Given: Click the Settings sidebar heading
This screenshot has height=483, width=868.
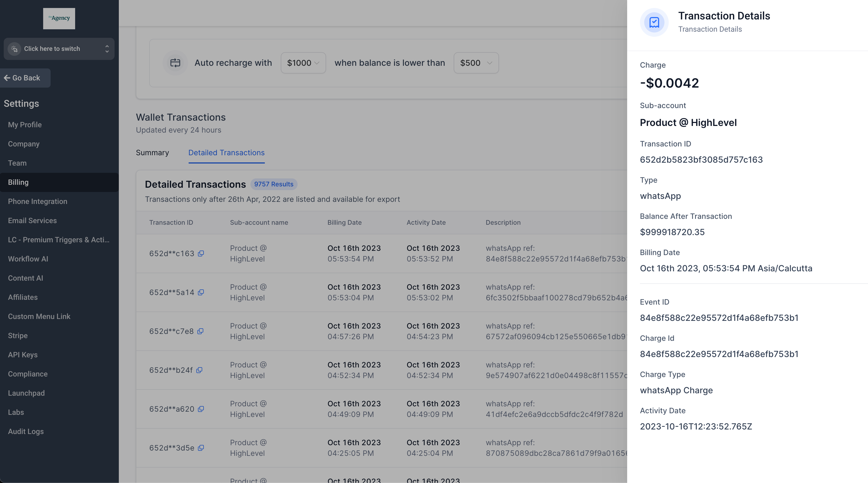Looking at the screenshot, I should pos(21,103).
